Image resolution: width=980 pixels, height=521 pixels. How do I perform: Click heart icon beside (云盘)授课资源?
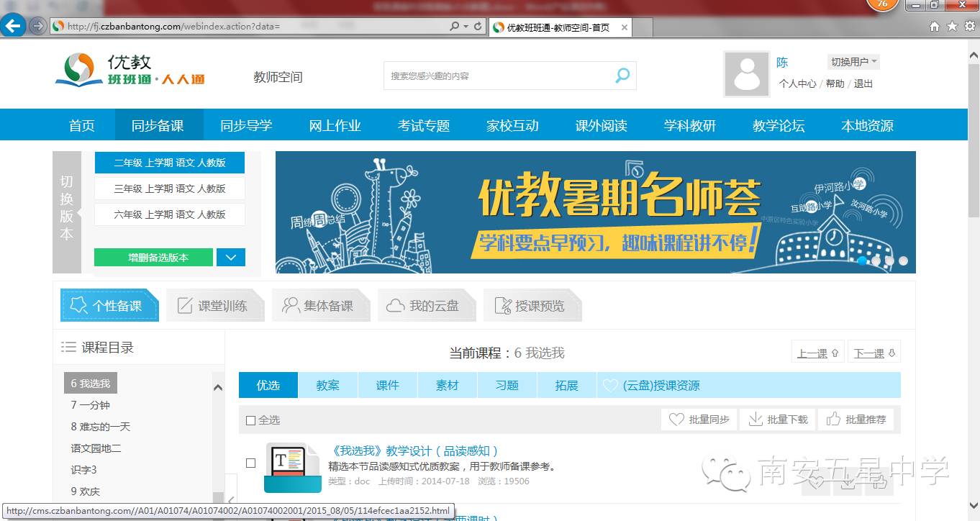click(610, 386)
